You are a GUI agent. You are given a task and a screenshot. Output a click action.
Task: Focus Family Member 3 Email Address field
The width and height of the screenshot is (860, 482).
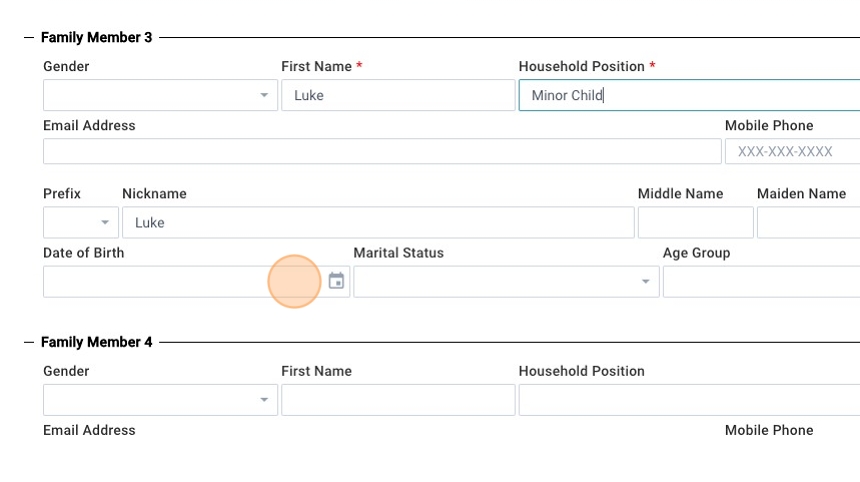[x=381, y=152]
